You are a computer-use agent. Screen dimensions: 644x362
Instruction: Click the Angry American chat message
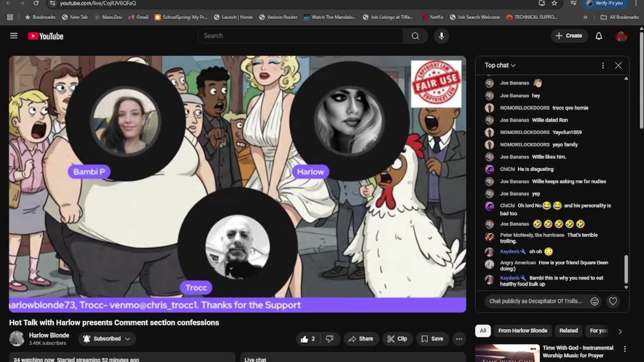(554, 265)
